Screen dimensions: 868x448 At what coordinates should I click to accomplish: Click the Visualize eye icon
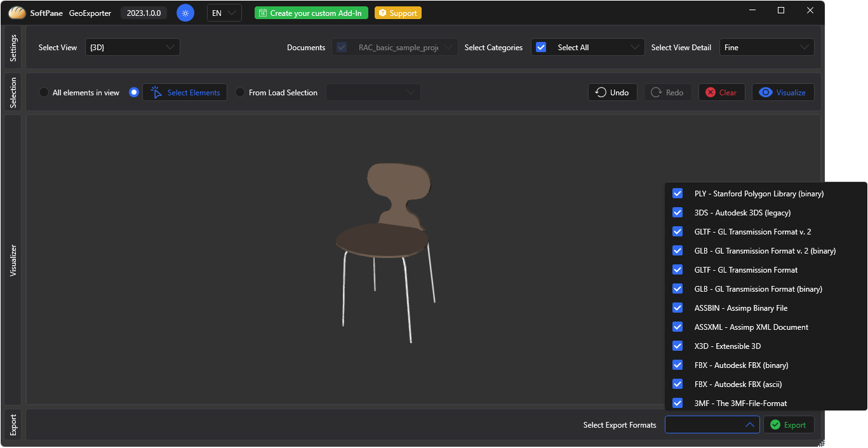tap(766, 93)
